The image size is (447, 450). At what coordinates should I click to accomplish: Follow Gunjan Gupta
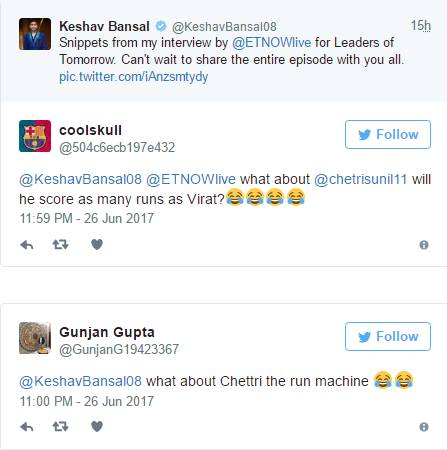(x=388, y=337)
